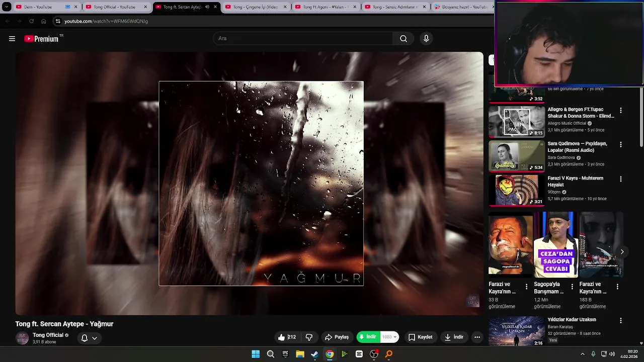Open options menu for Yıldızlar Kadar Uzaksın
Image resolution: width=644 pixels, height=362 pixels.
pyautogui.click(x=620, y=320)
